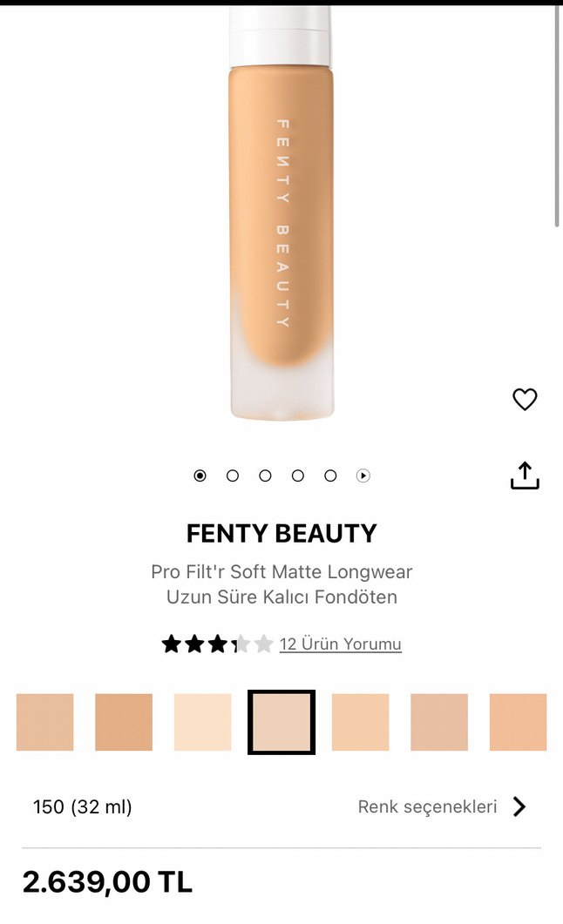Screen dimensions: 563x924
Task: Show fourth product image dot
Action: [298, 475]
